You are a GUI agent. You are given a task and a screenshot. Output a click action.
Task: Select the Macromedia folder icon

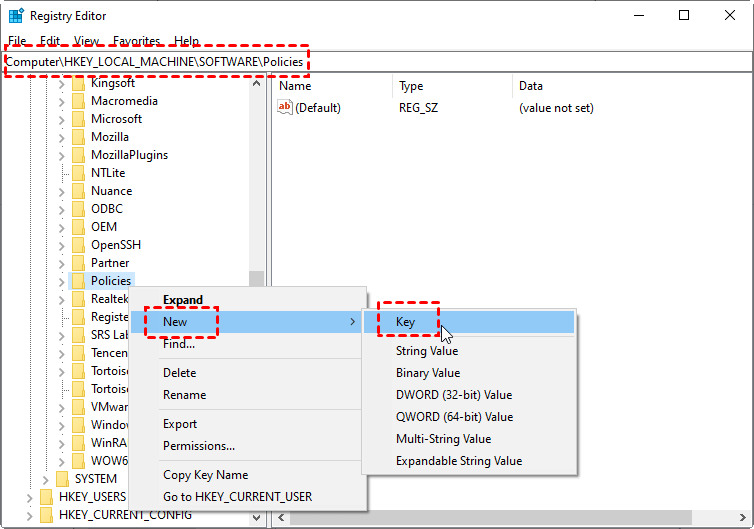(78, 101)
